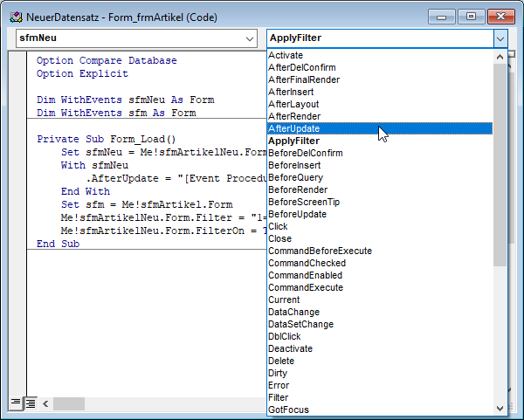Select the Dirty event
524x420 pixels.
point(380,373)
